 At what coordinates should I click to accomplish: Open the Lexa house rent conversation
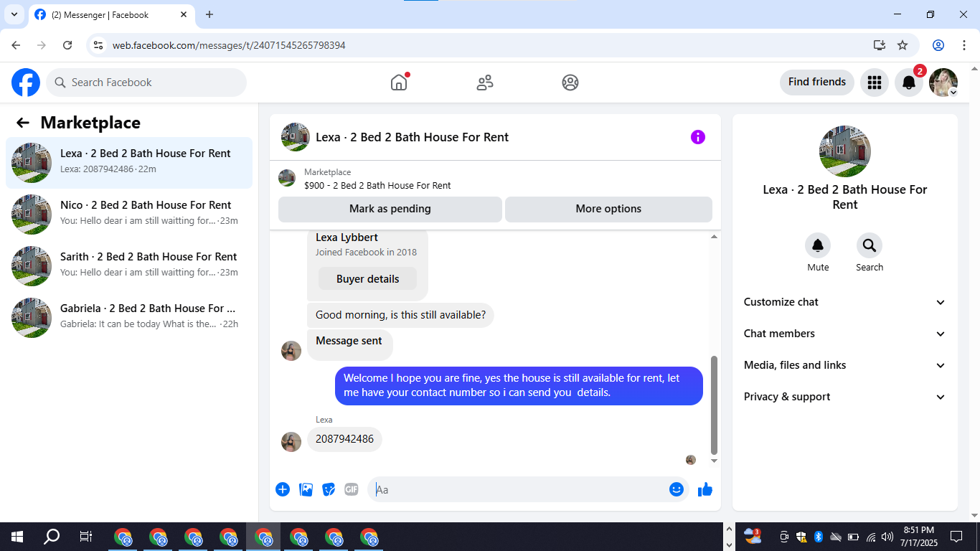pyautogui.click(x=129, y=163)
